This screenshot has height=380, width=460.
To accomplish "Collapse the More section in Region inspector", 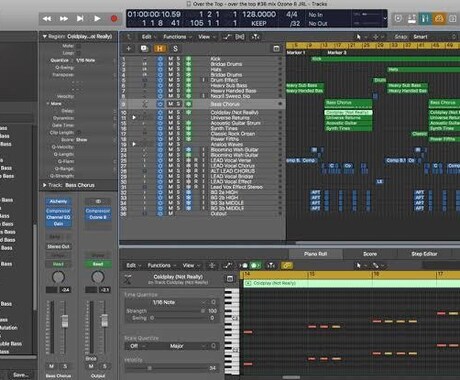I will 48,104.
